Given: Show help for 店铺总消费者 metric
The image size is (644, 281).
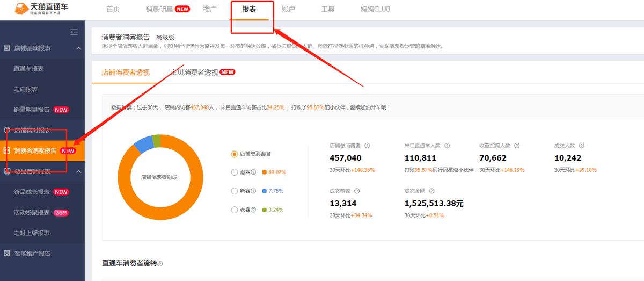Looking at the screenshot, I should (367, 146).
